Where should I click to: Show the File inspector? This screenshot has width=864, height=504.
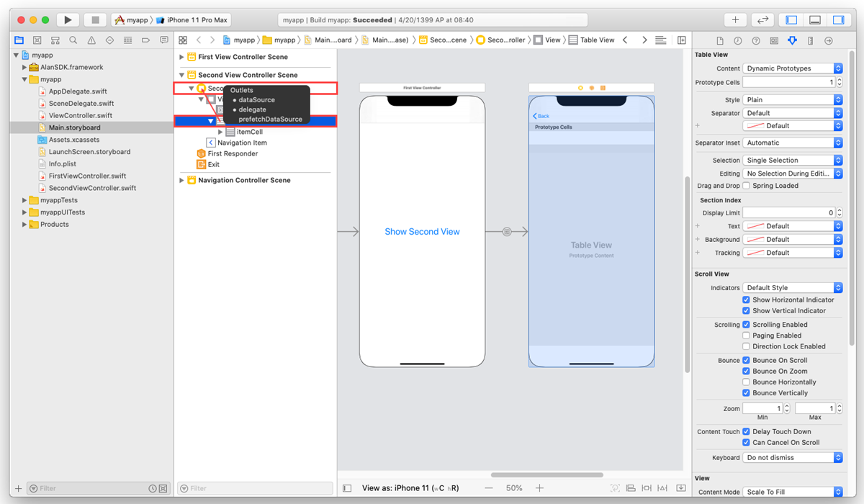tap(721, 41)
